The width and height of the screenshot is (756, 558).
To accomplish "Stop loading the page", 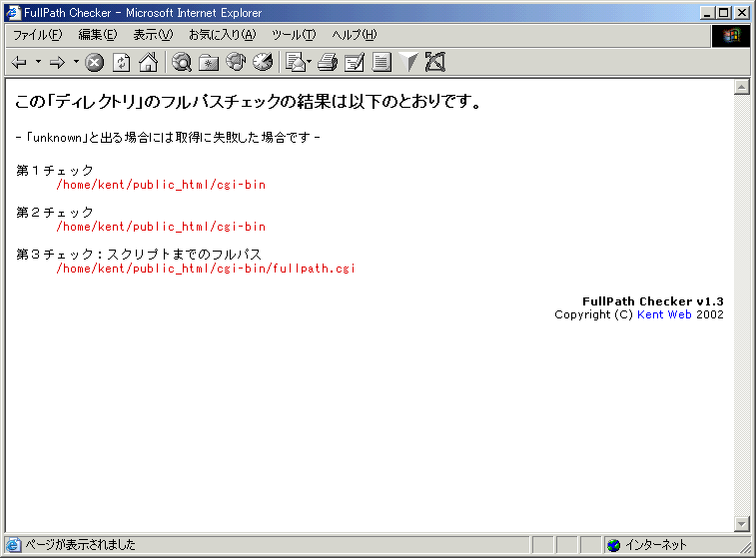I will (95, 62).
